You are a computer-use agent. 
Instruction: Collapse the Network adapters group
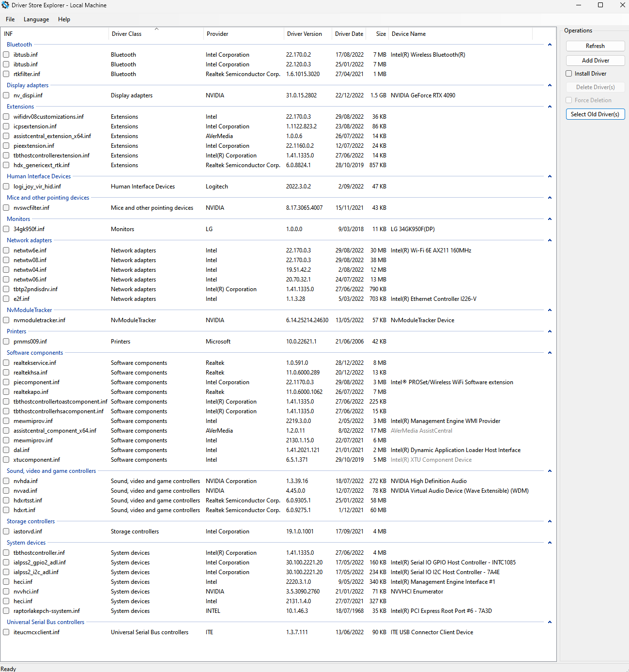550,240
